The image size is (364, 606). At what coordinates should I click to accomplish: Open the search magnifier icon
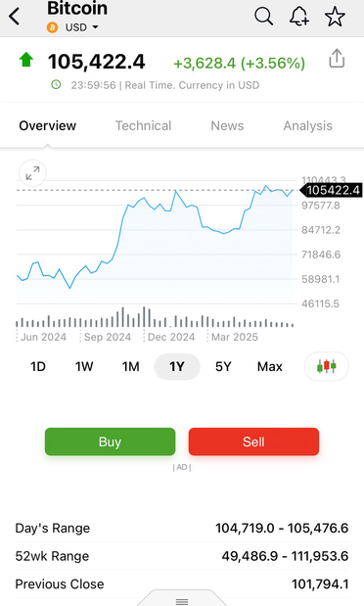tap(263, 17)
